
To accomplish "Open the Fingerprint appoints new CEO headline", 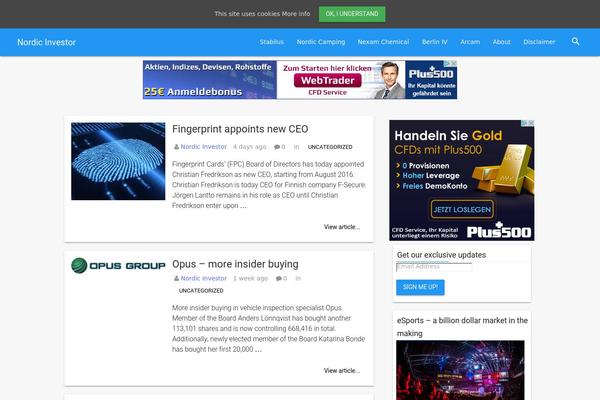I will coord(240,129).
